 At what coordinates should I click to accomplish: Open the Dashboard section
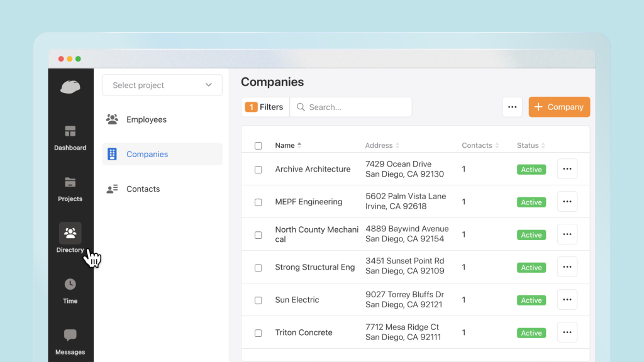tap(70, 138)
